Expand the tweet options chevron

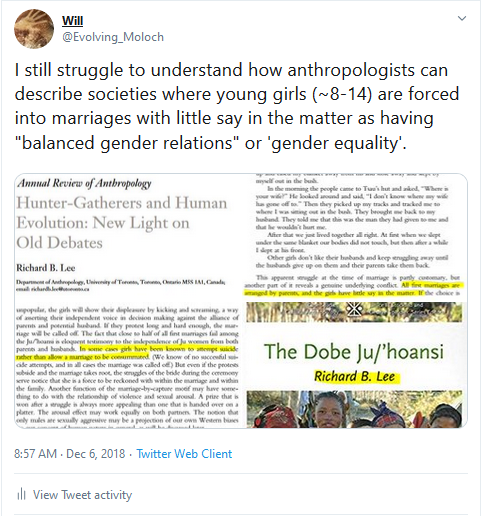pos(462,18)
